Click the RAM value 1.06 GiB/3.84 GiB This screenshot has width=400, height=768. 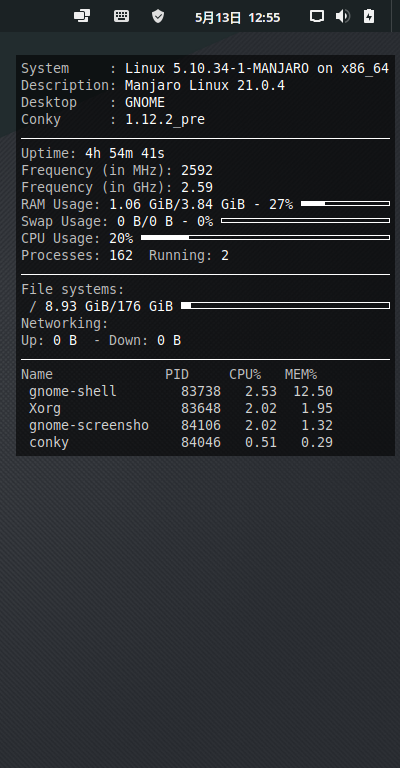pos(177,204)
